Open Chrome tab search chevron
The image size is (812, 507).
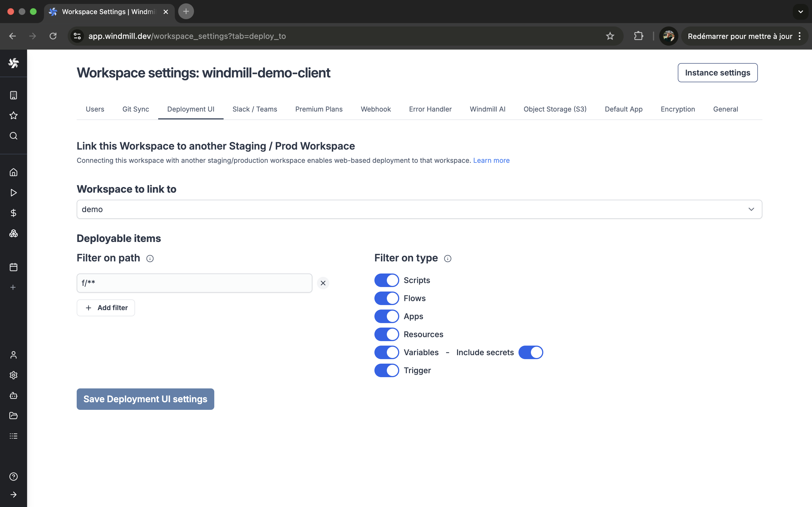[x=801, y=12]
